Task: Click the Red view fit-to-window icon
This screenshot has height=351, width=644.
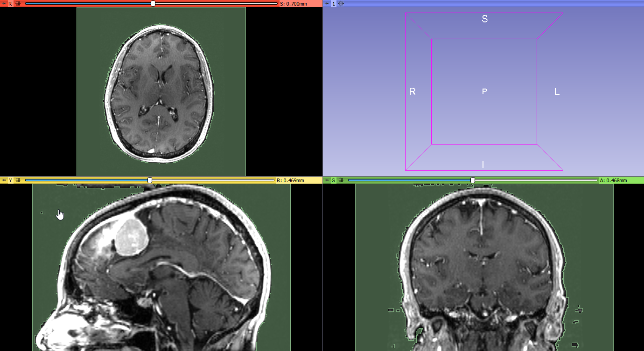Action: (x=18, y=3)
